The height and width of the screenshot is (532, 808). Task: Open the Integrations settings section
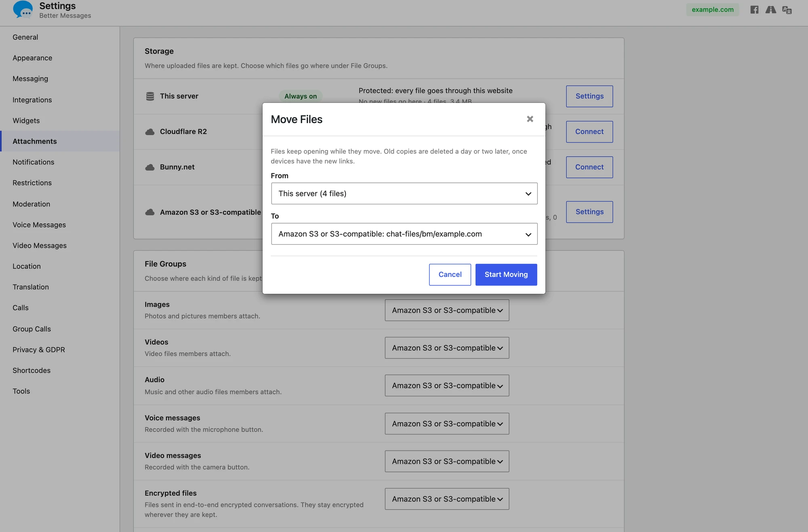click(60, 100)
